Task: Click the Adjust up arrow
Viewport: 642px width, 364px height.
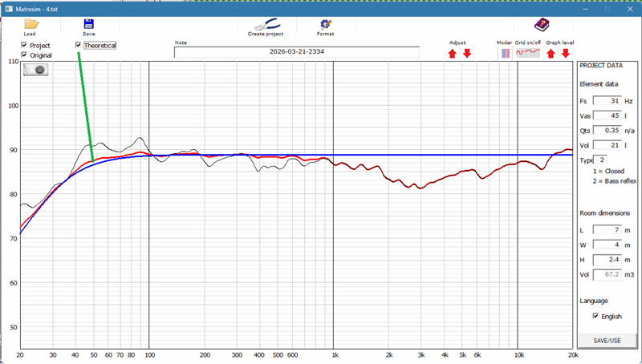Action: tap(452, 54)
